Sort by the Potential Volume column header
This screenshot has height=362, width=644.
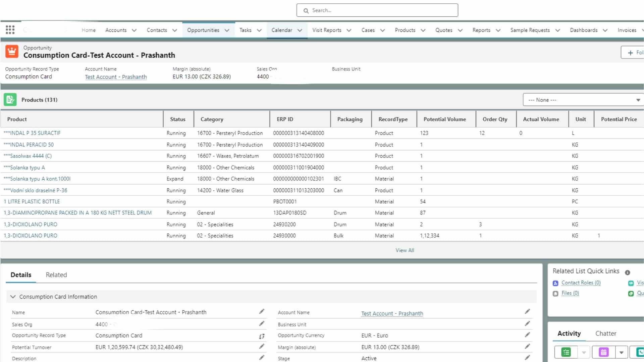click(x=444, y=119)
